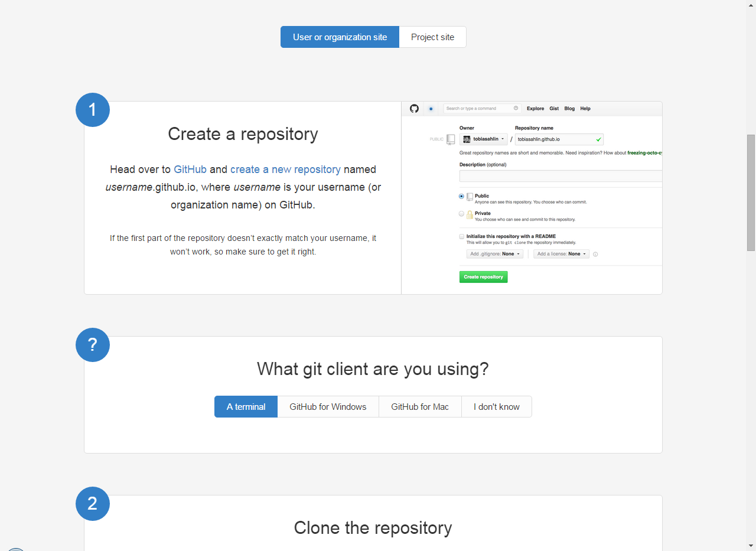Click the GitHub Octocat logo in the screenshot
This screenshot has width=756, height=551.
(414, 109)
